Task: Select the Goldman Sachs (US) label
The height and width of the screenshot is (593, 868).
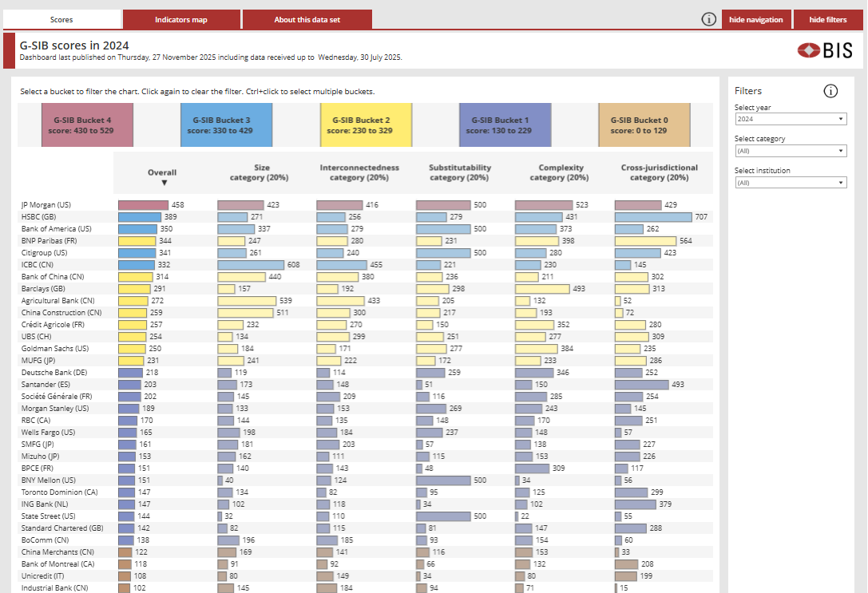Action: click(55, 349)
